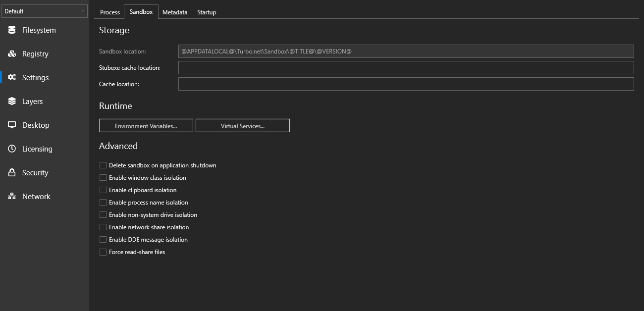Enable Delete sandbox on application shutdown
This screenshot has height=311, width=644.
[103, 165]
